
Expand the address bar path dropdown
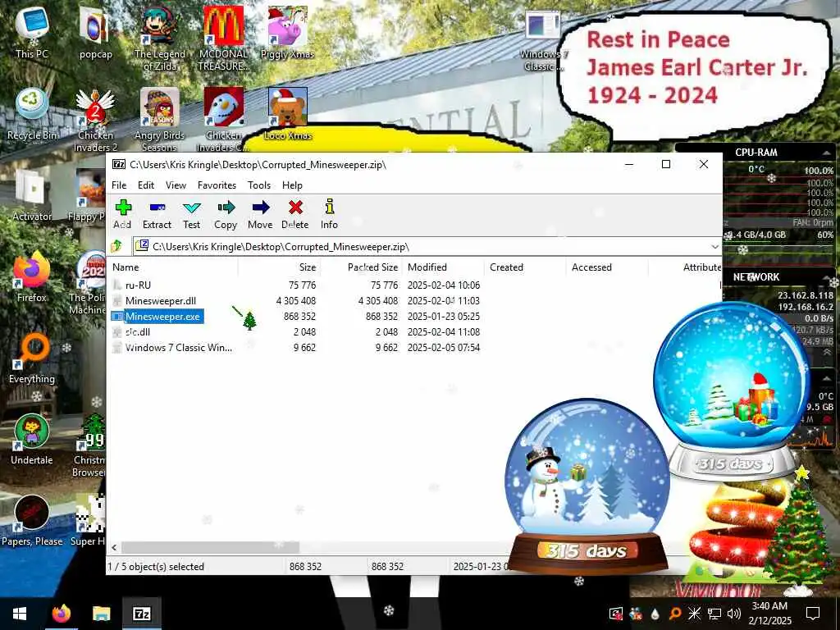coord(714,247)
